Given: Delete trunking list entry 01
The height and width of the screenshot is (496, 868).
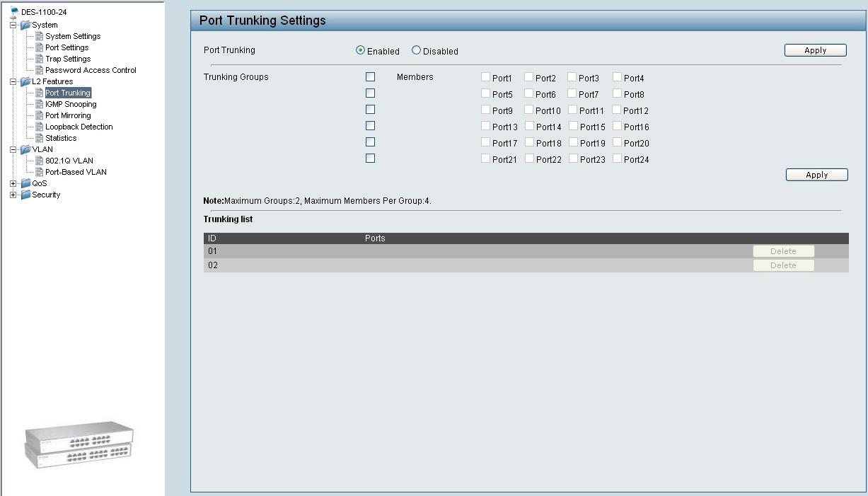Looking at the screenshot, I should (783, 251).
